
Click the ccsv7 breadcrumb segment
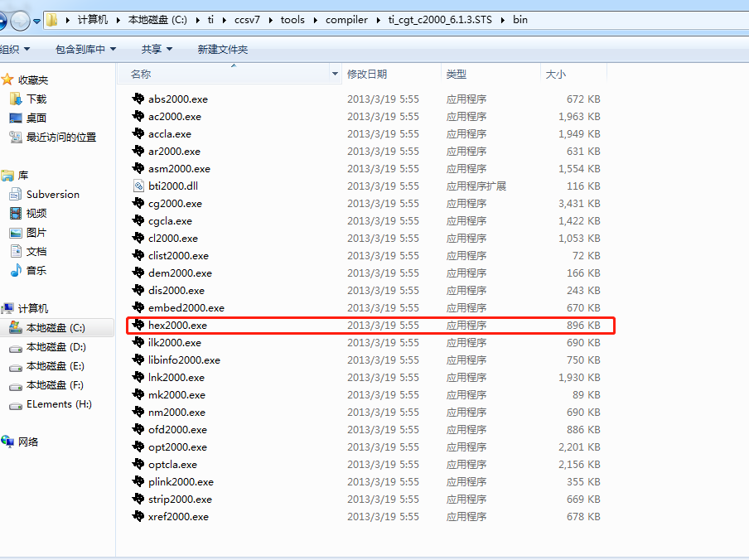[247, 20]
